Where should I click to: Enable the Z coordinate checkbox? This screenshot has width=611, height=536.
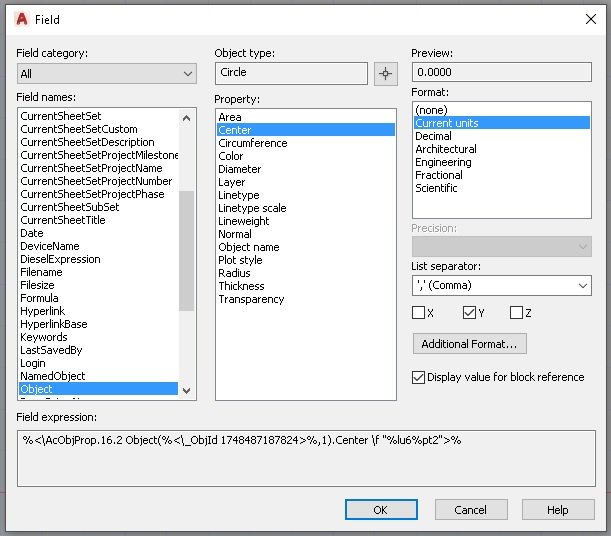pos(516,313)
